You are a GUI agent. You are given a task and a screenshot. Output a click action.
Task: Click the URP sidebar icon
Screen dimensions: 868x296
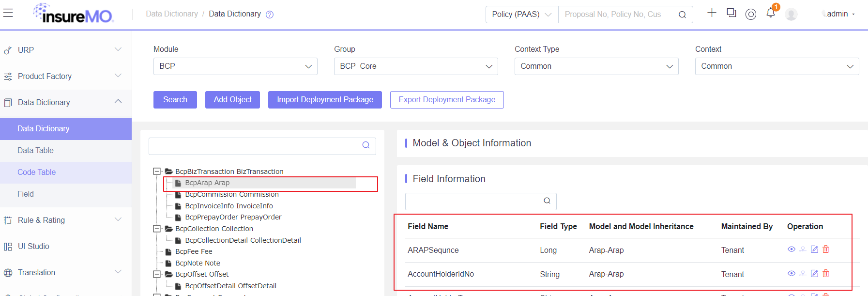[8, 50]
